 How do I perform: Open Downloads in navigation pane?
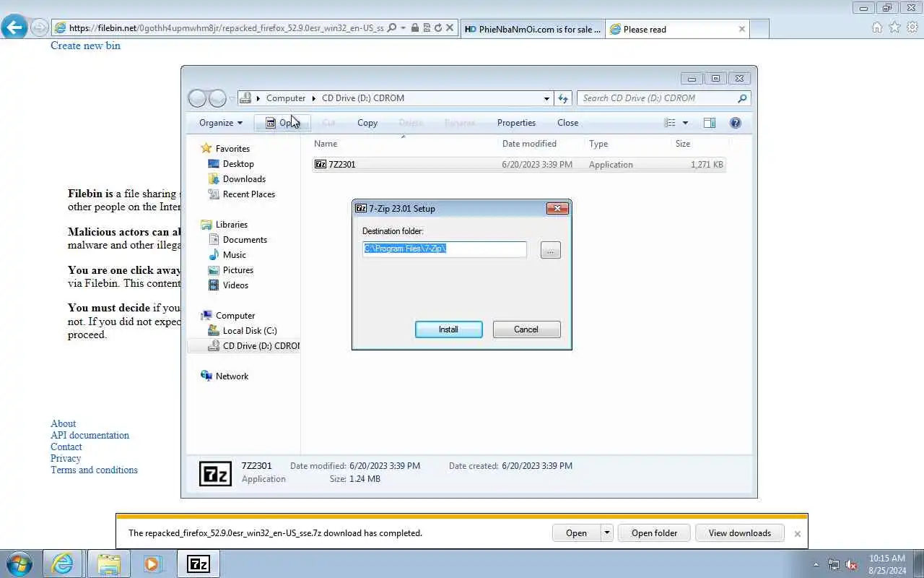pos(244,179)
